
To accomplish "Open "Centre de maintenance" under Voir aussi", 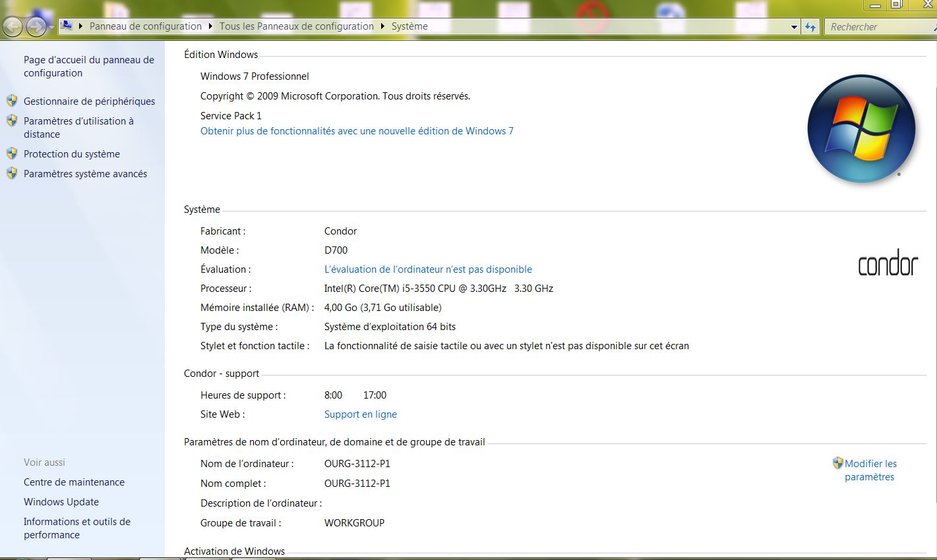I will 74,482.
